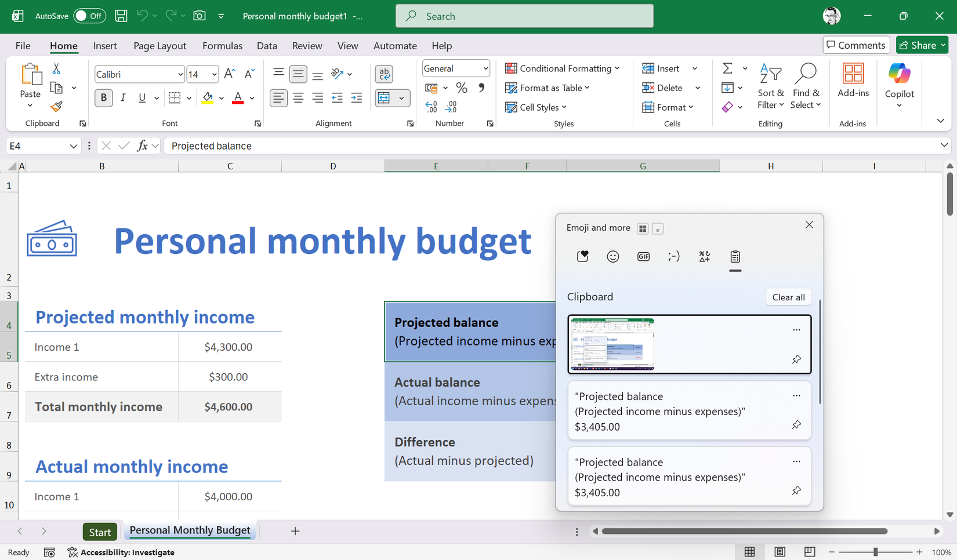Toggle Center horizontal alignment

pos(298,98)
